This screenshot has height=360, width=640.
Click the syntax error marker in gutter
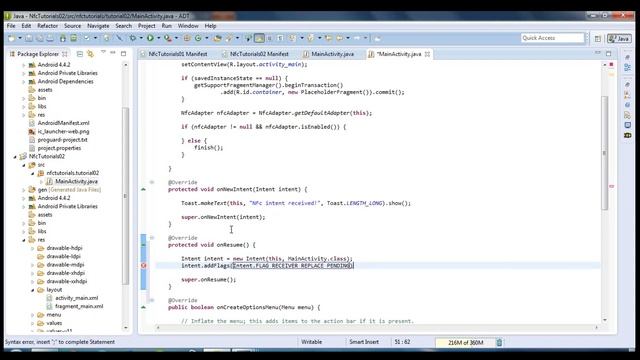click(x=144, y=266)
